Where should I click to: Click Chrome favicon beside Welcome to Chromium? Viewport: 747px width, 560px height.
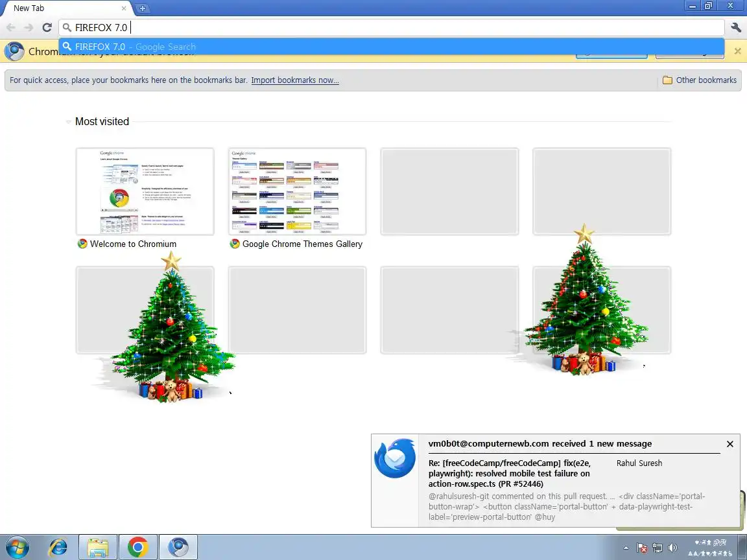click(82, 244)
